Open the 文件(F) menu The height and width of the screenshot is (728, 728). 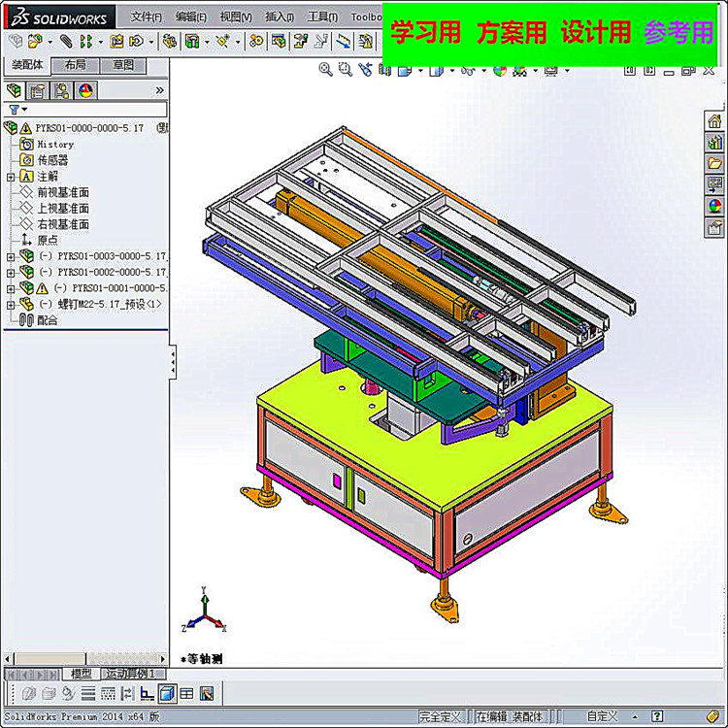tap(147, 17)
